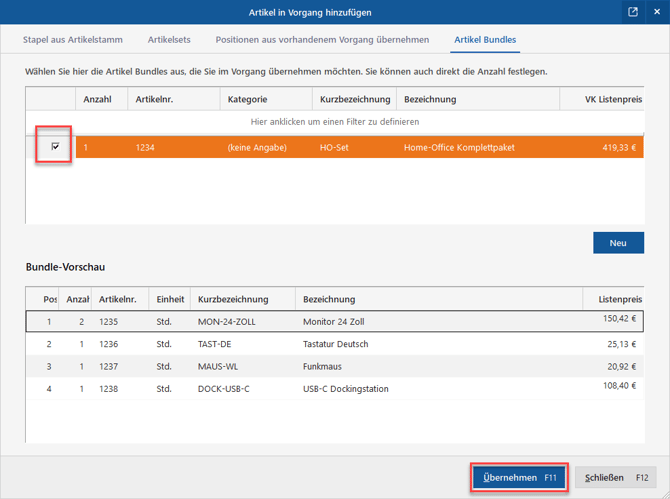
Task: Select Positionen aus vorhandenem Vorgang übernehmen tab
Action: [322, 40]
